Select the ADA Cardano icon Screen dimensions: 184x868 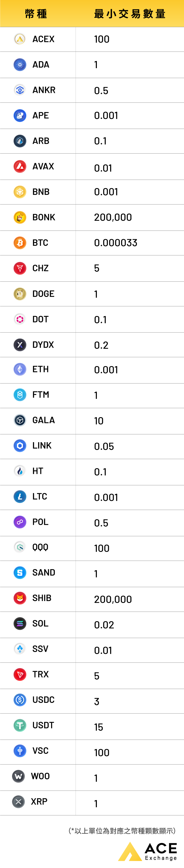[x=20, y=64]
